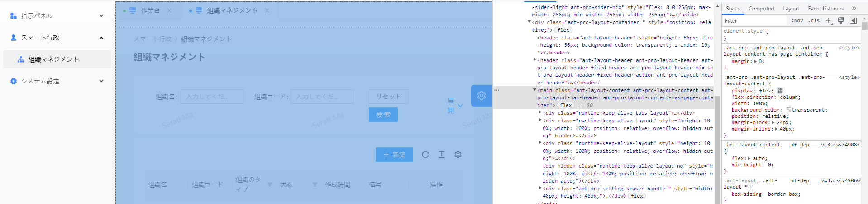868x204 pixels.
Task: Filter the 組織のタイプ column
Action: tap(270, 185)
